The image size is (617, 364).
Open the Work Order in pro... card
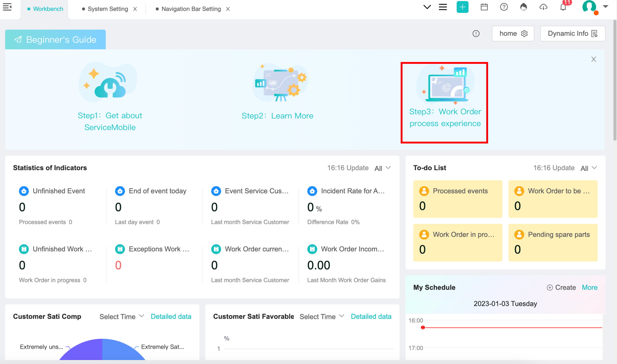click(458, 243)
